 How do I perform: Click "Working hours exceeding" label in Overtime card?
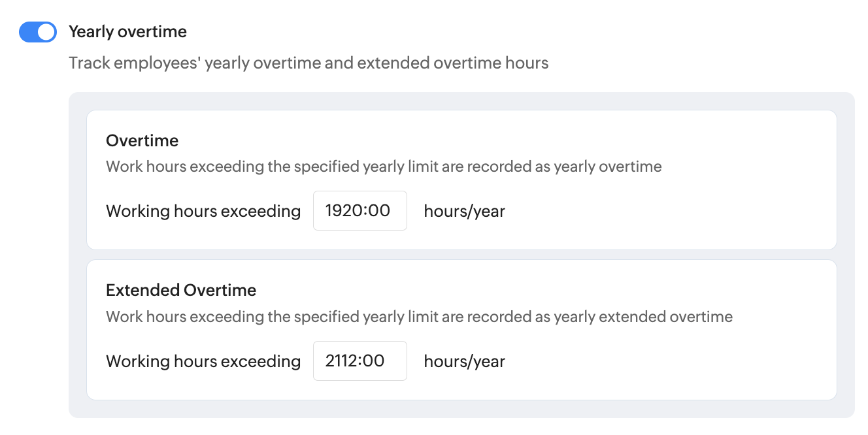203,211
